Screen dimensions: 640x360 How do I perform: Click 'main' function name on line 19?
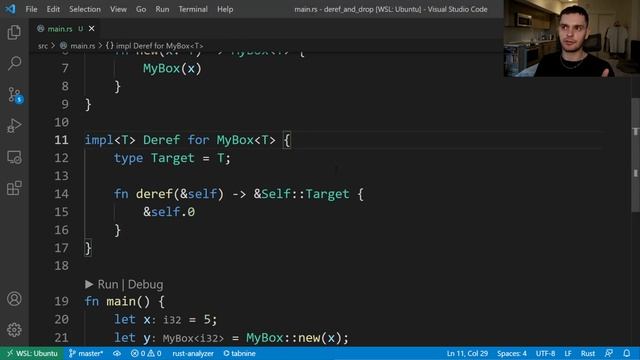click(121, 302)
